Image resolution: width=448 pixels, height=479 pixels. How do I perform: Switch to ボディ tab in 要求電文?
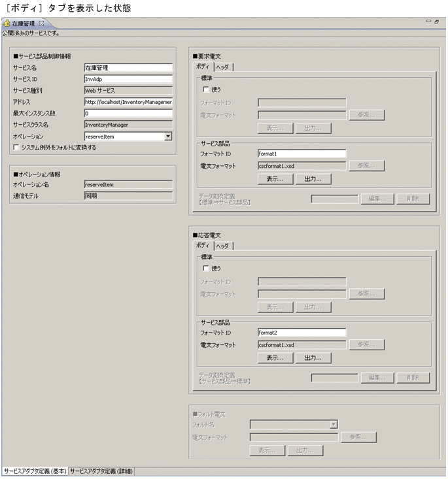click(203, 66)
